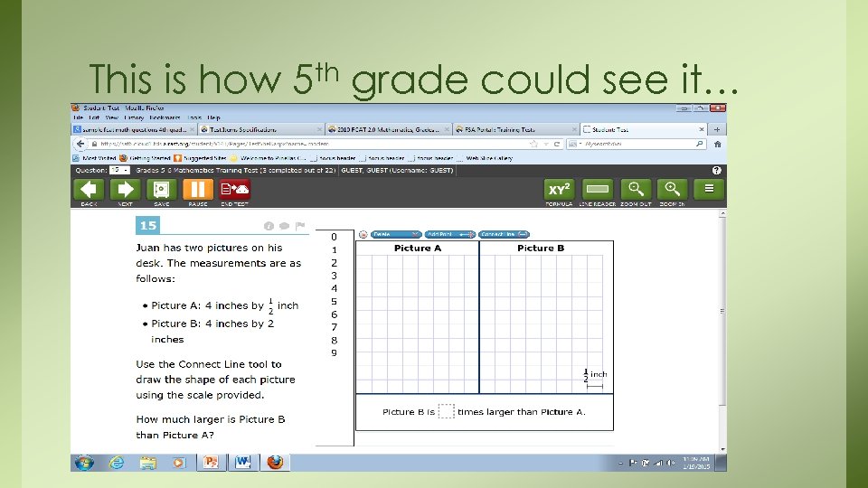The width and height of the screenshot is (868, 488).
Task: Open the Tools menu
Action: click(x=194, y=117)
